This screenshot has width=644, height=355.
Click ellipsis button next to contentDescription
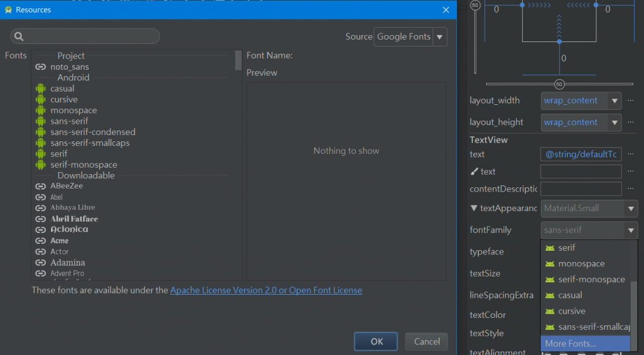pos(630,188)
